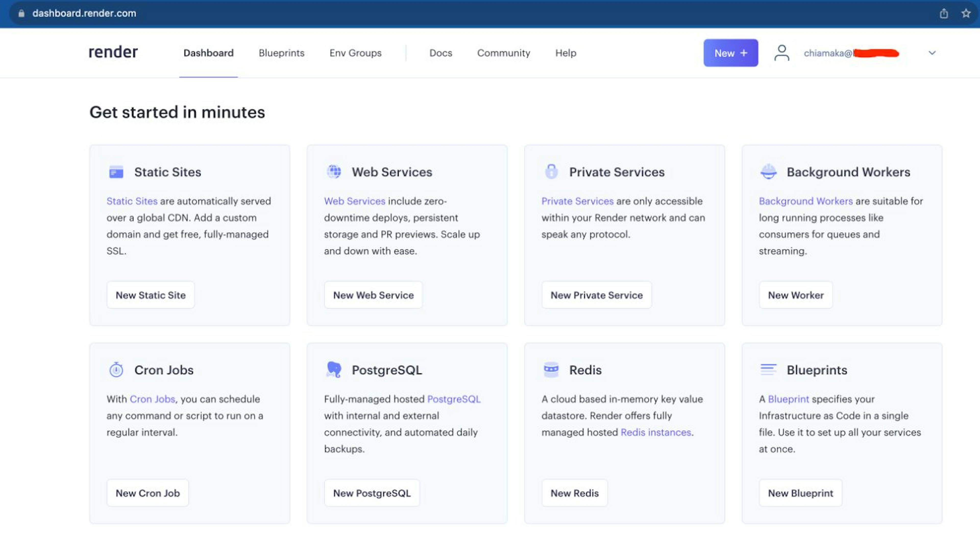
Task: Open the Community page
Action: pyautogui.click(x=504, y=53)
